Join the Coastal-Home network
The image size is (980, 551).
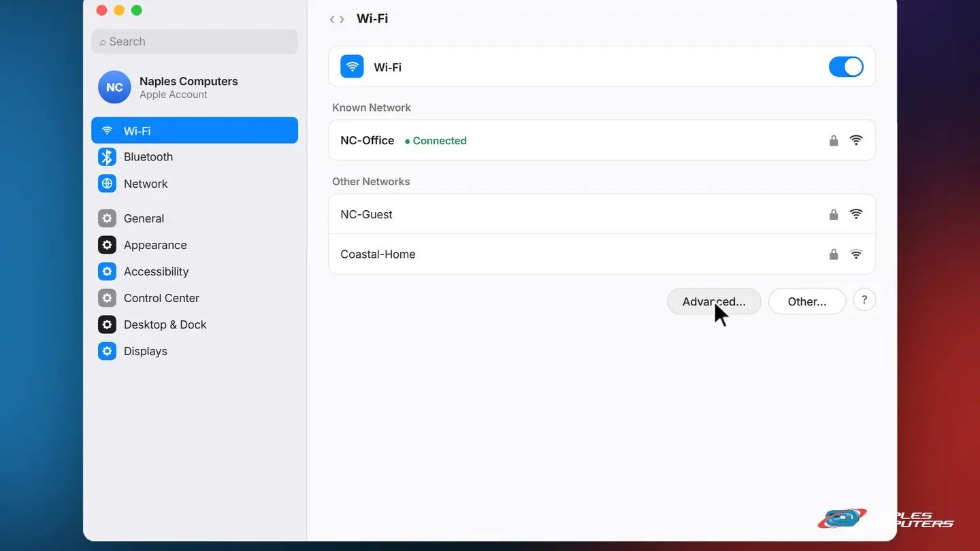pyautogui.click(x=602, y=254)
